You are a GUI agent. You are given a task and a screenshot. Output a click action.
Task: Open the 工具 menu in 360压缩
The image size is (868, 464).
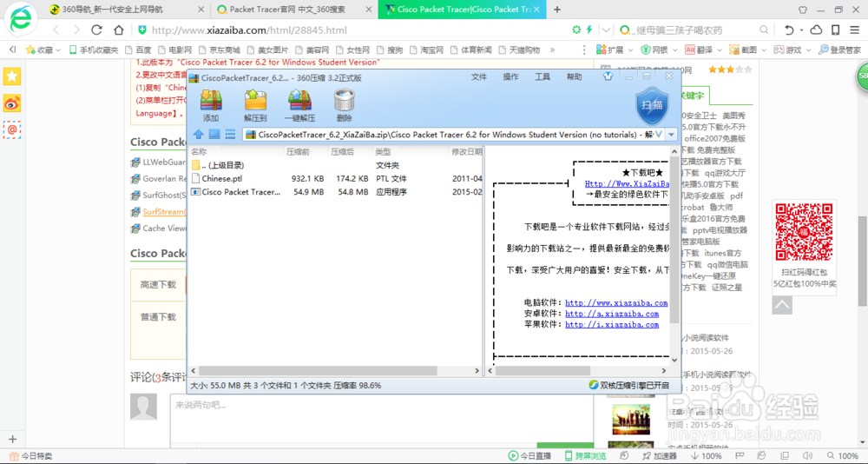coord(542,76)
